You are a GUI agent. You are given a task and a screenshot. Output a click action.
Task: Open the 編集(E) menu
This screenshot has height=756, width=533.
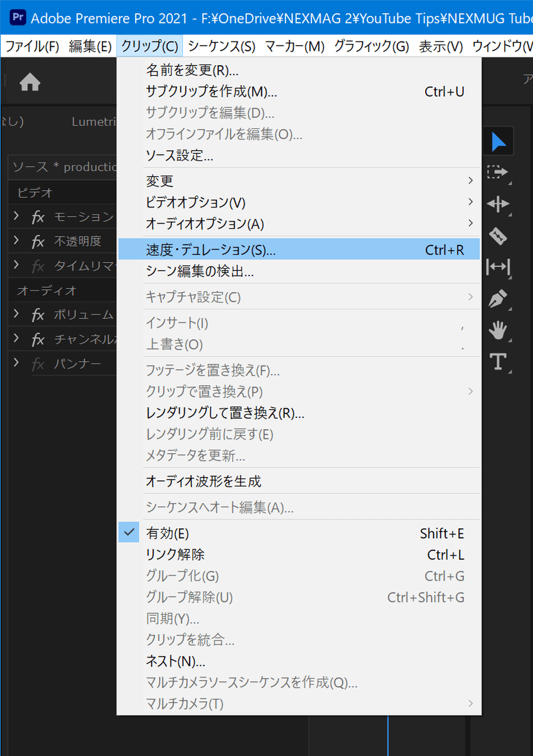tap(90, 46)
